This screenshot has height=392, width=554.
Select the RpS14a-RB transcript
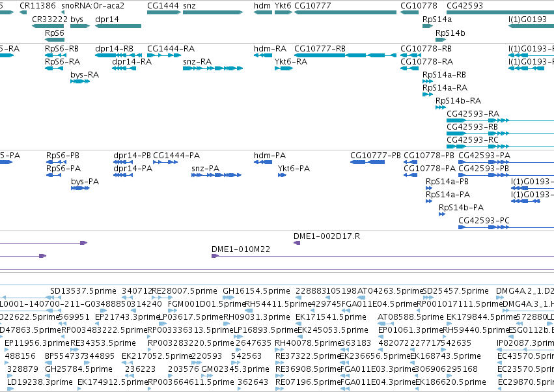click(x=428, y=81)
